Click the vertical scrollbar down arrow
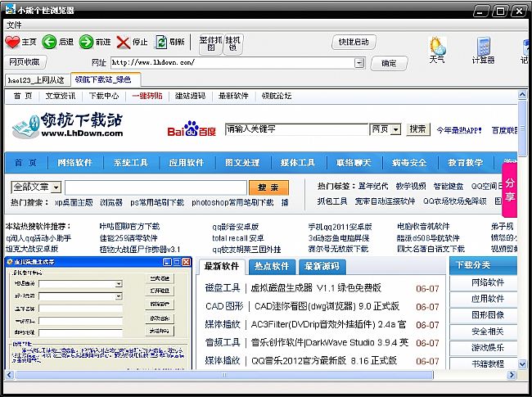 (x=522, y=364)
